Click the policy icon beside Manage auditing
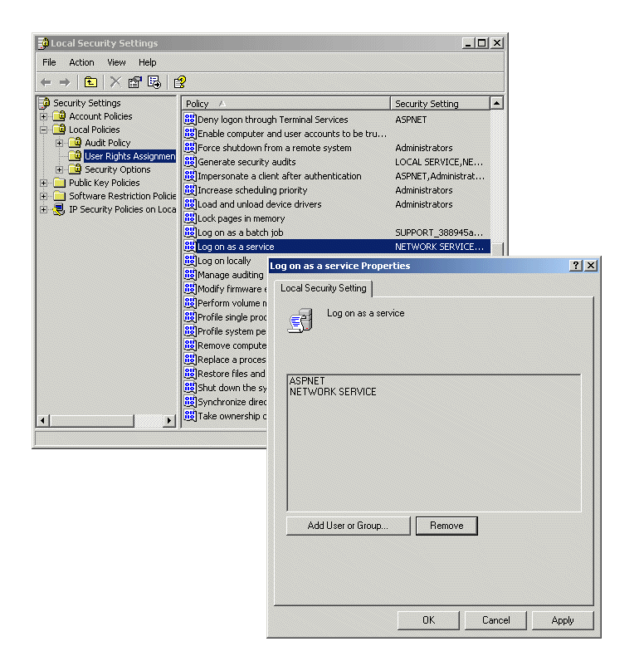This screenshot has width=644, height=651. tap(189, 274)
